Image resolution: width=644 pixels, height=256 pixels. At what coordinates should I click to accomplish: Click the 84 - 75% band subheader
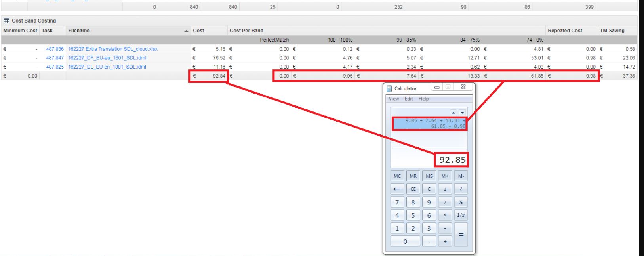click(470, 40)
